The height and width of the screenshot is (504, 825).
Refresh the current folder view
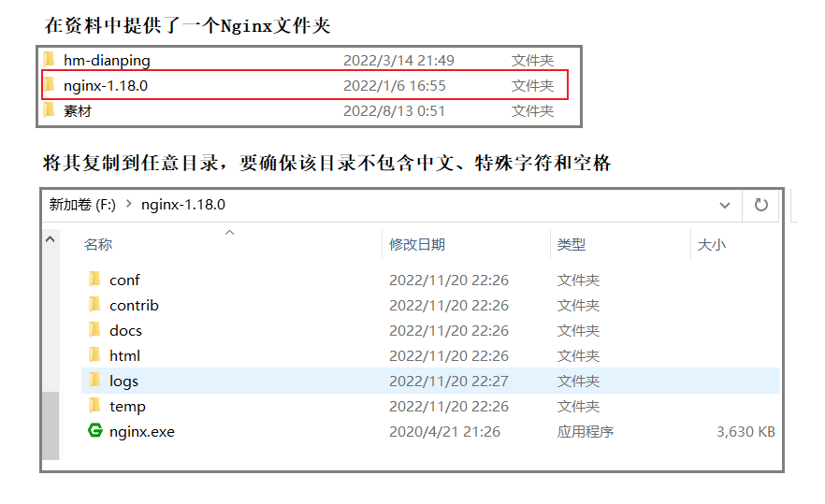(760, 205)
